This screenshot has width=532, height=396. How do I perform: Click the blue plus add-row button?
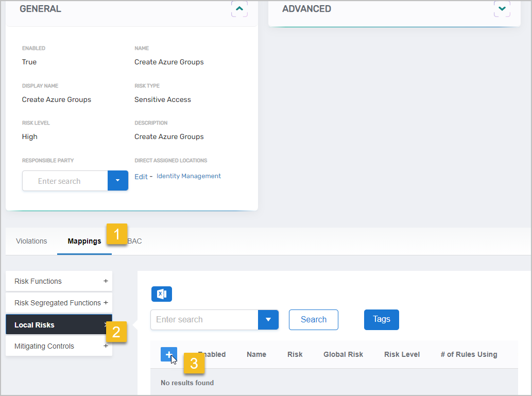click(168, 354)
